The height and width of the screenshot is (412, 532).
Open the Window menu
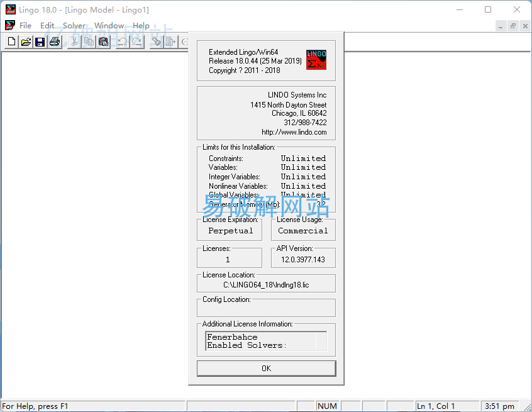(x=109, y=26)
